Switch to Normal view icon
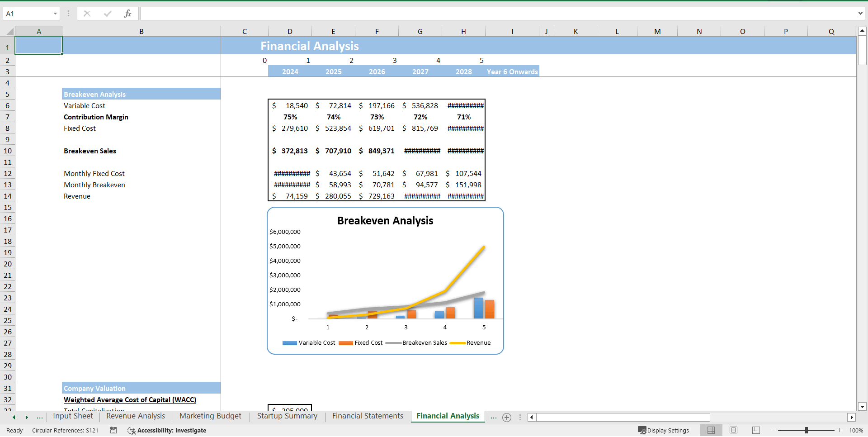This screenshot has width=868, height=437. pos(711,430)
